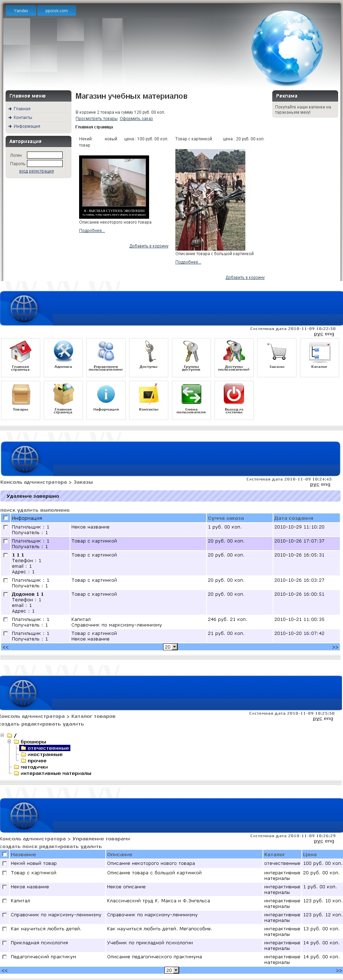Click создать in the Каталог товаров actions
Image resolution: width=343 pixels, height=980 pixels.
click(x=9, y=724)
